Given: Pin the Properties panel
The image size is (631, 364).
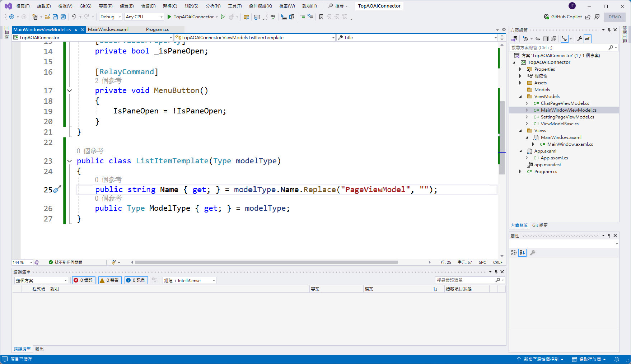Looking at the screenshot, I should point(609,235).
